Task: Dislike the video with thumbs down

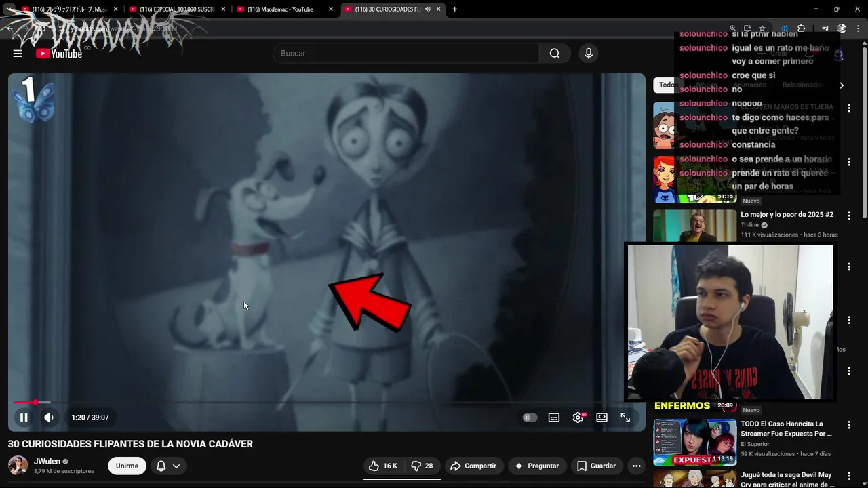Action: point(422,466)
